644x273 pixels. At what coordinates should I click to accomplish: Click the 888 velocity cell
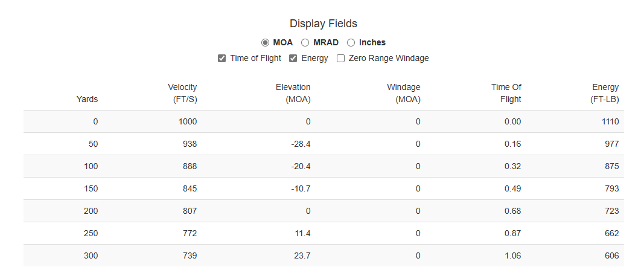190,166
